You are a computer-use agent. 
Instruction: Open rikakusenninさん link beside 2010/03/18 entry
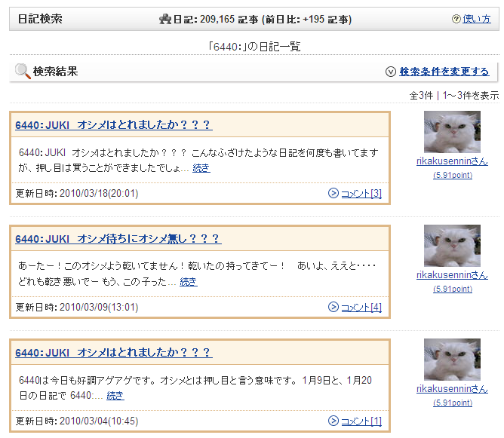coord(452,161)
